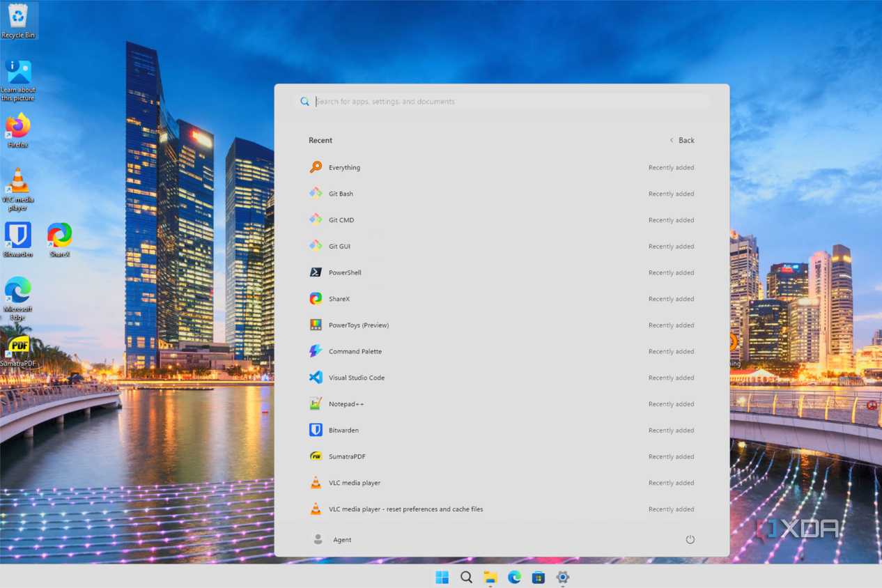Click the SumatraPDF icon in list

[x=316, y=456]
